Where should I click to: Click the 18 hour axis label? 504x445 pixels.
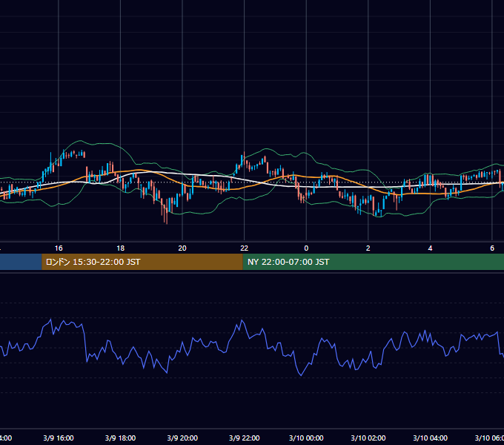coord(121,248)
